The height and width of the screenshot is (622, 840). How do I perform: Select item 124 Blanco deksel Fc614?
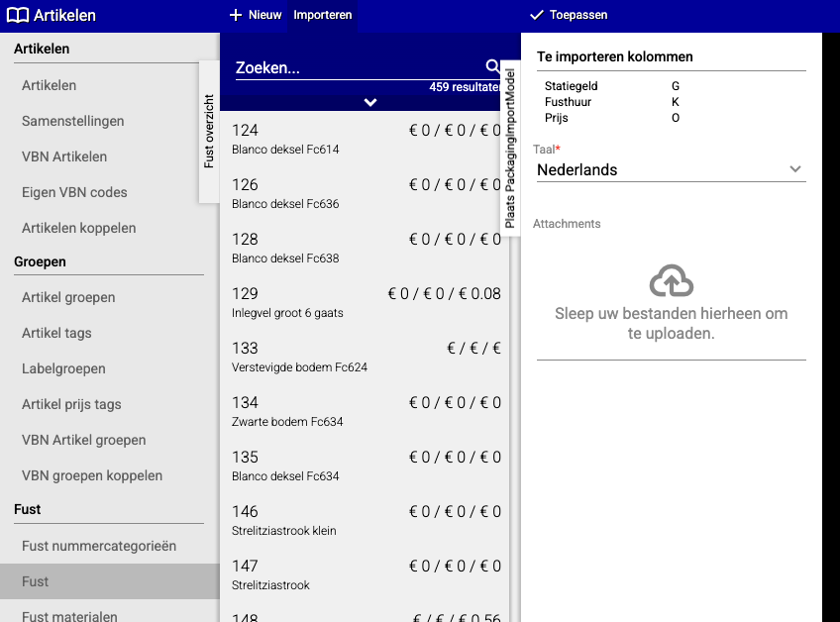point(365,139)
